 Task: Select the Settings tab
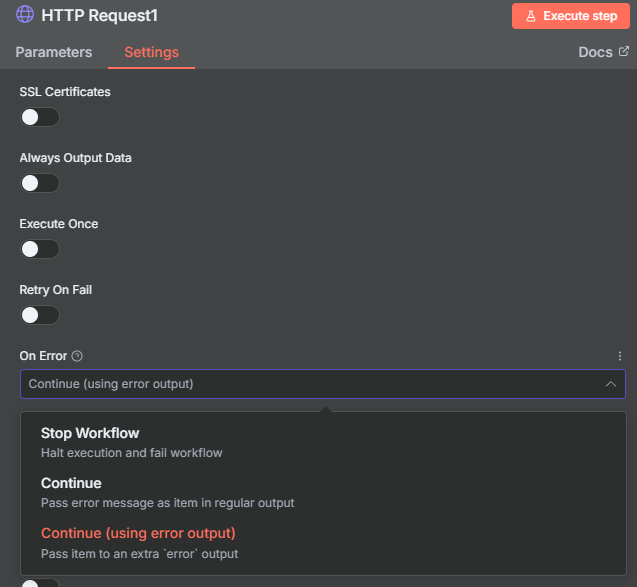(x=151, y=52)
